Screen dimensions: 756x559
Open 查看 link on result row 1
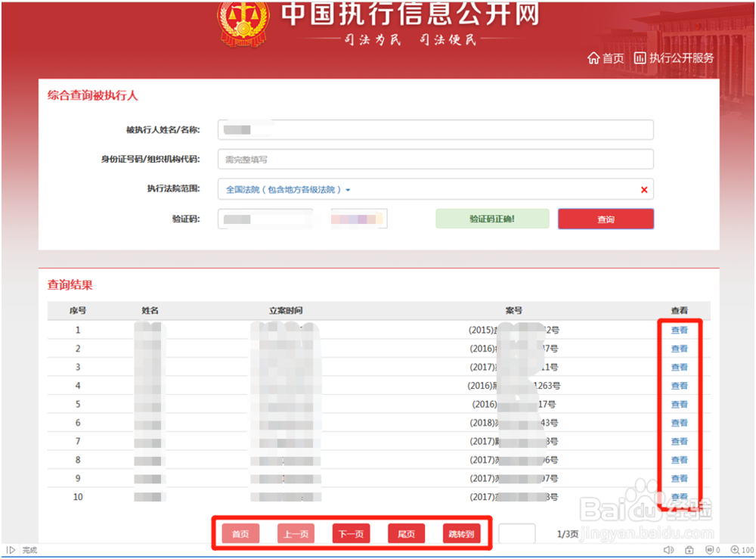[678, 330]
